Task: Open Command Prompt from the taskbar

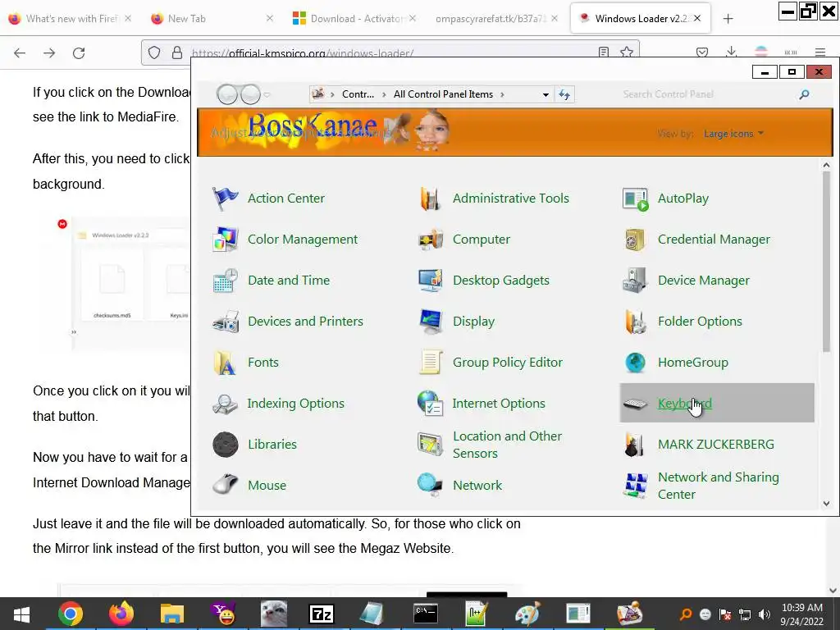Action: tap(426, 614)
